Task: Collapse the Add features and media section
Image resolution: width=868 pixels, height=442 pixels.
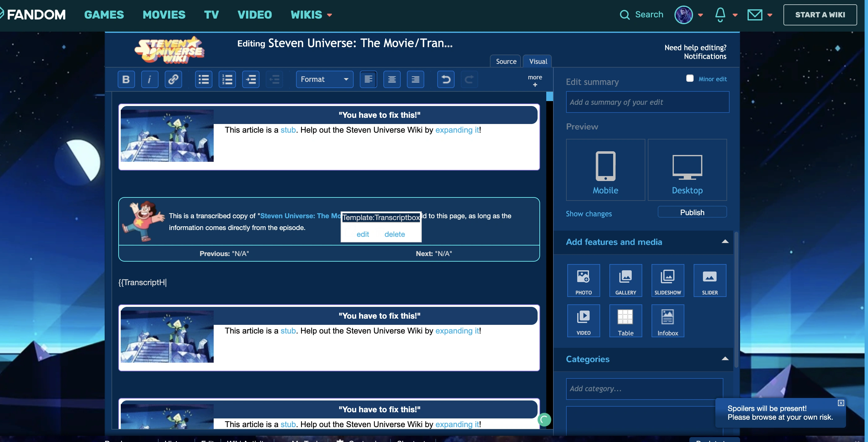Action: 725,241
